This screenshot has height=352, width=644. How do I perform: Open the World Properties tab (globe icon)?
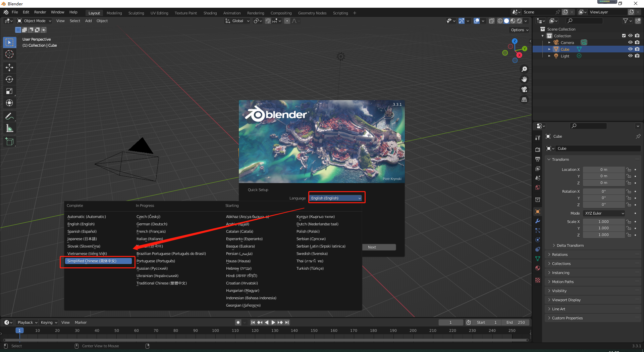(537, 187)
